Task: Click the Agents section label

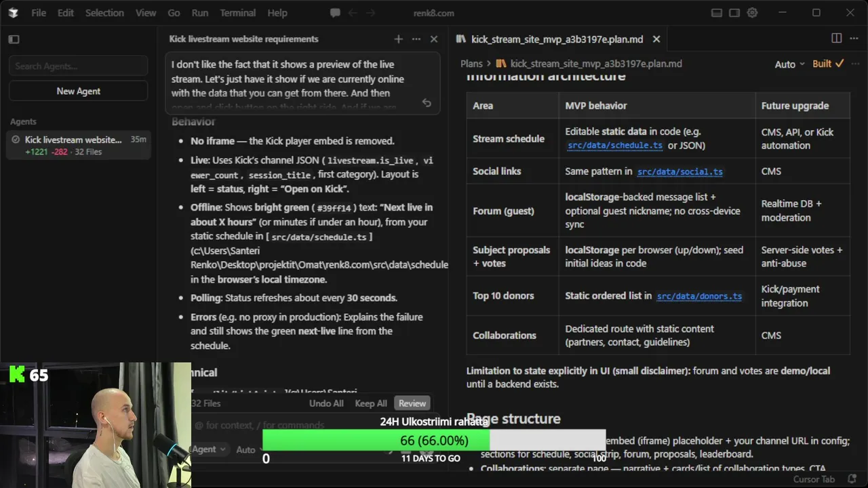Action: coord(23,121)
